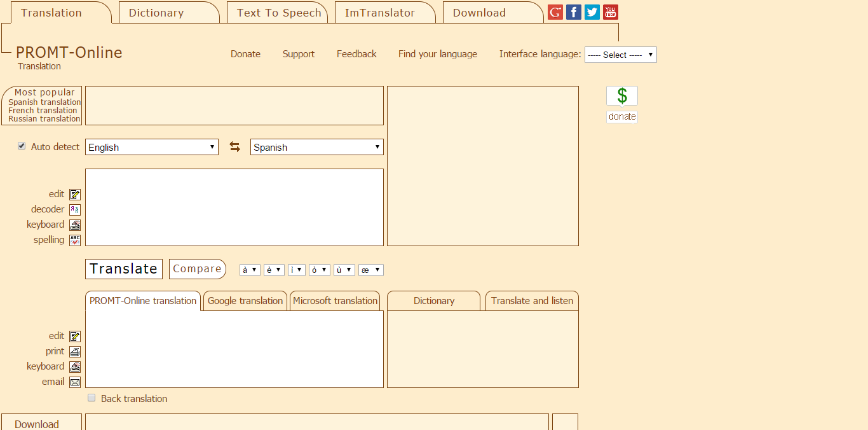Screen dimensions: 868x430
Task: Open the Feedback link
Action: click(x=356, y=54)
